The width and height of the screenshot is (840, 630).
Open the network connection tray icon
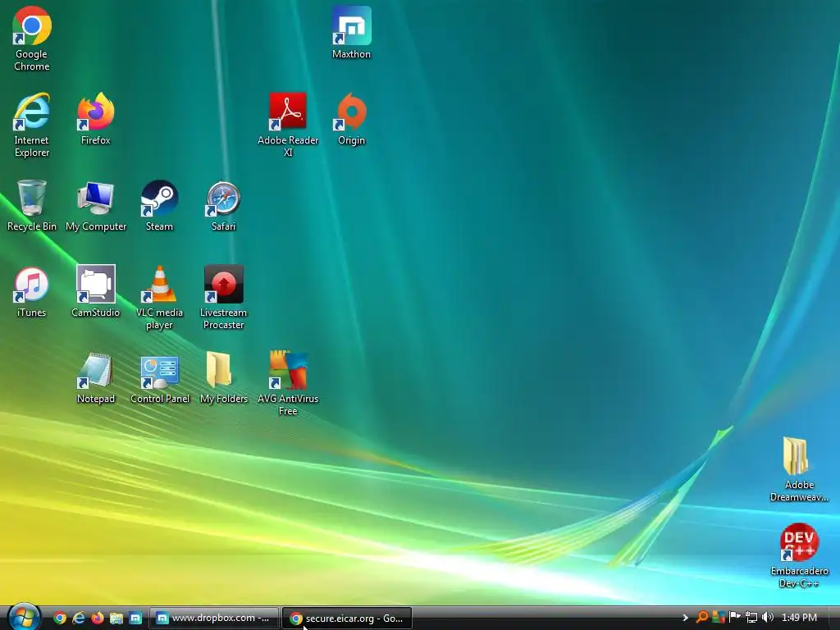click(751, 618)
